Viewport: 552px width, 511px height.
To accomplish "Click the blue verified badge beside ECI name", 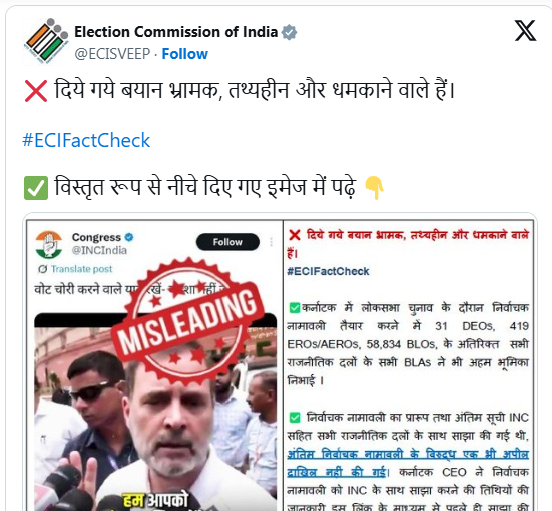I will tap(289, 32).
